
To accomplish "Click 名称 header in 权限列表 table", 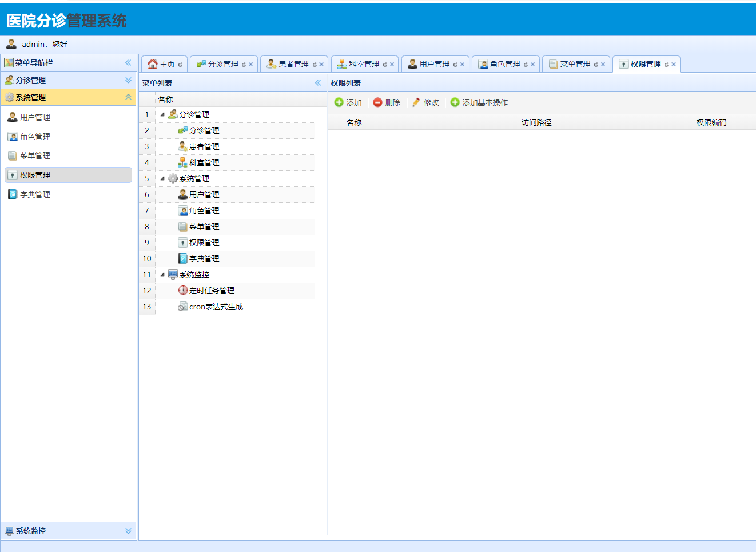I will coord(431,122).
